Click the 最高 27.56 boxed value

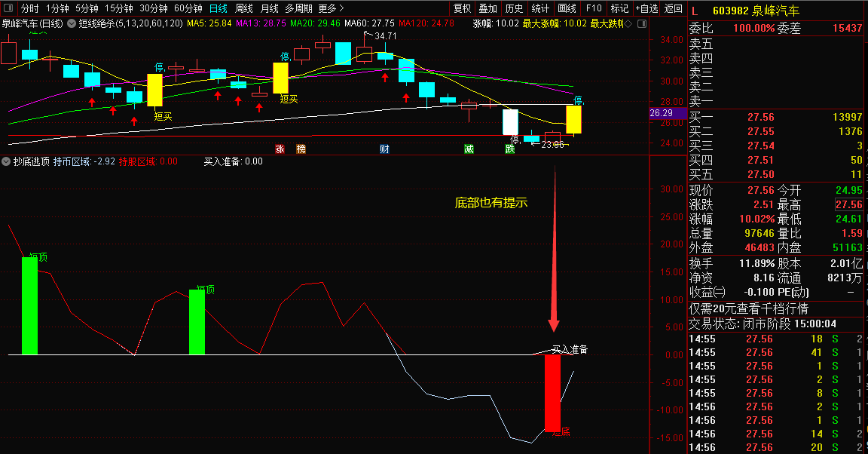pyautogui.click(x=848, y=204)
